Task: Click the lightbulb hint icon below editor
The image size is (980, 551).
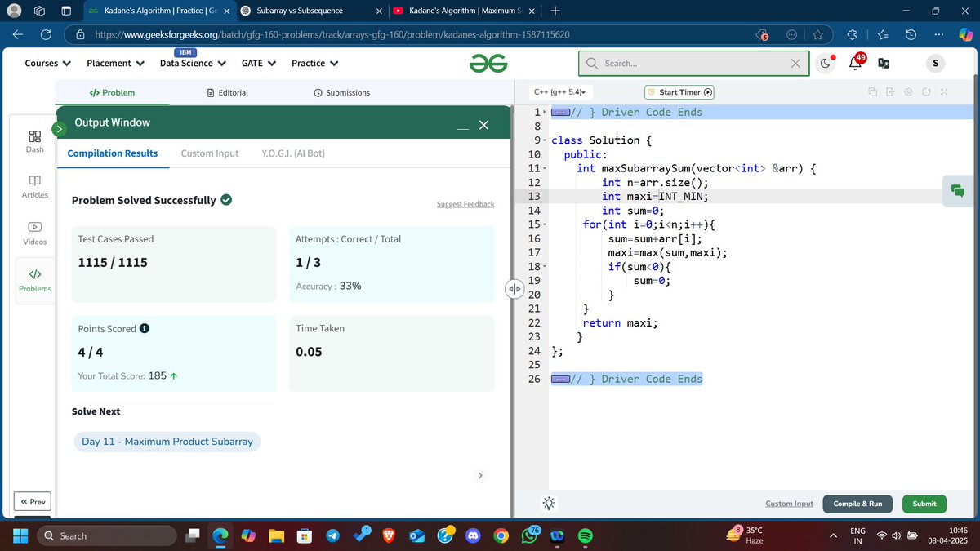Action: pyautogui.click(x=549, y=504)
